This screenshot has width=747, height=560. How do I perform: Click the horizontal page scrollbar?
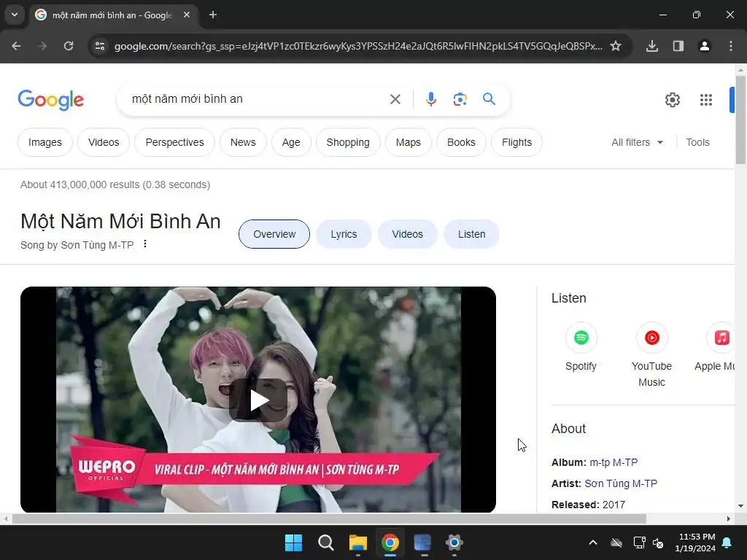tap(329, 518)
